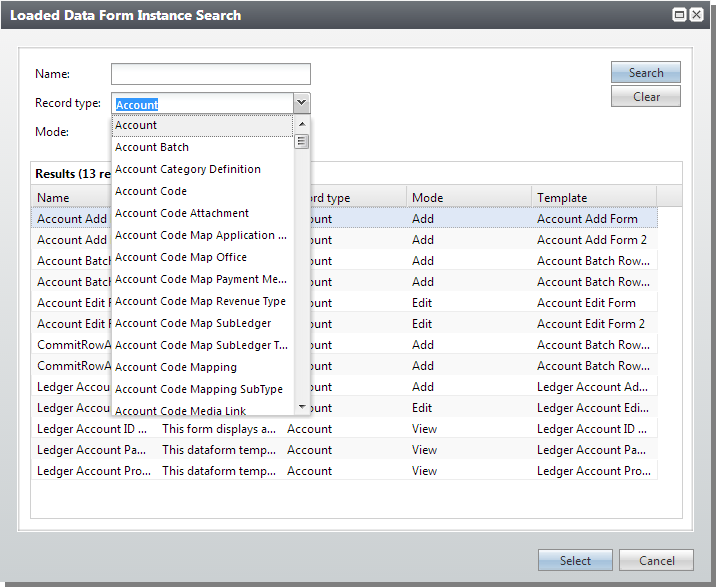716x587 pixels.
Task: Choose Account Code Map Revenue Type
Action: tap(202, 301)
